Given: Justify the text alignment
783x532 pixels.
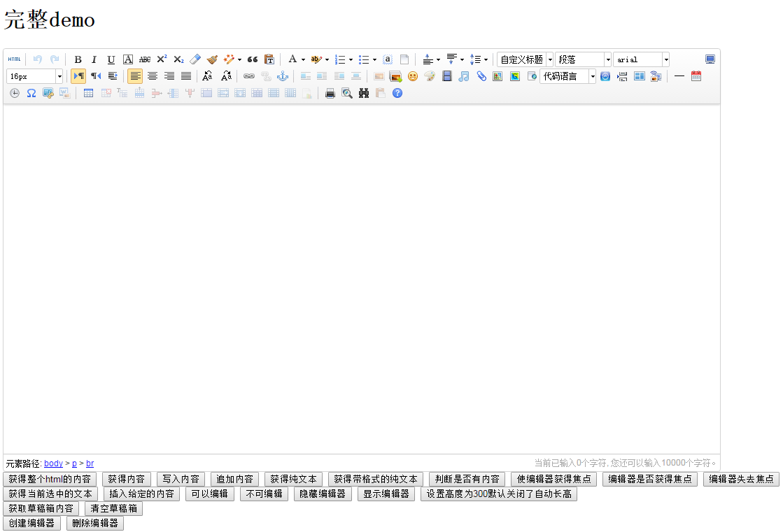Looking at the screenshot, I should pos(186,76).
